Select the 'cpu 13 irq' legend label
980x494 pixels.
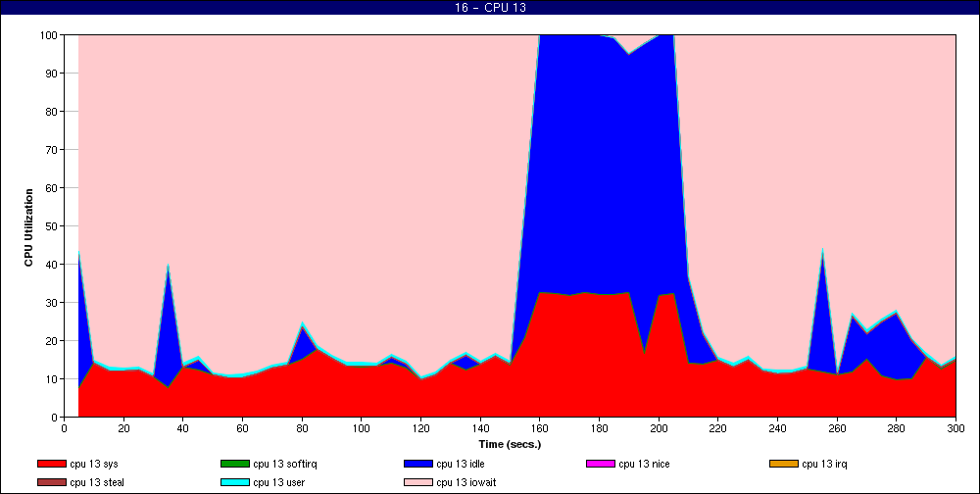pos(824,464)
